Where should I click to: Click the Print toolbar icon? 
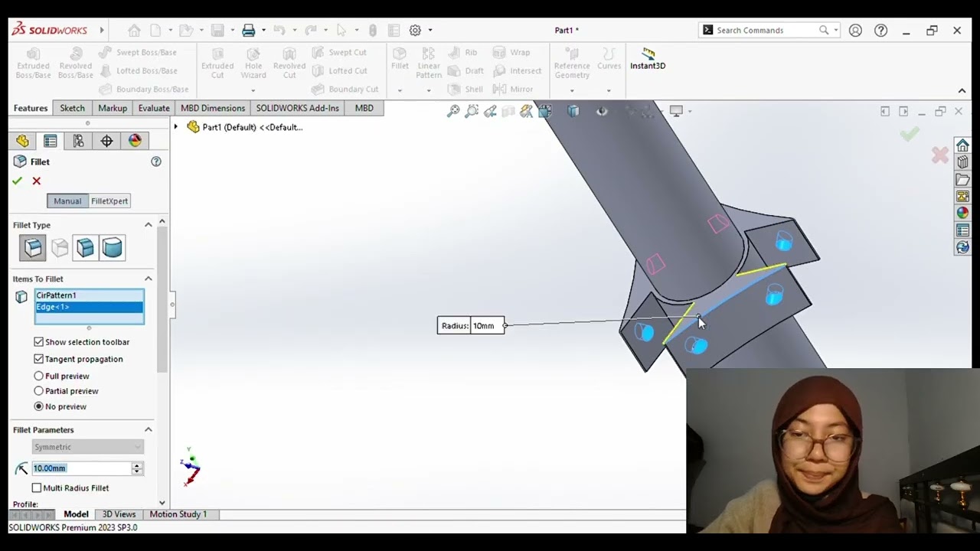(x=248, y=31)
